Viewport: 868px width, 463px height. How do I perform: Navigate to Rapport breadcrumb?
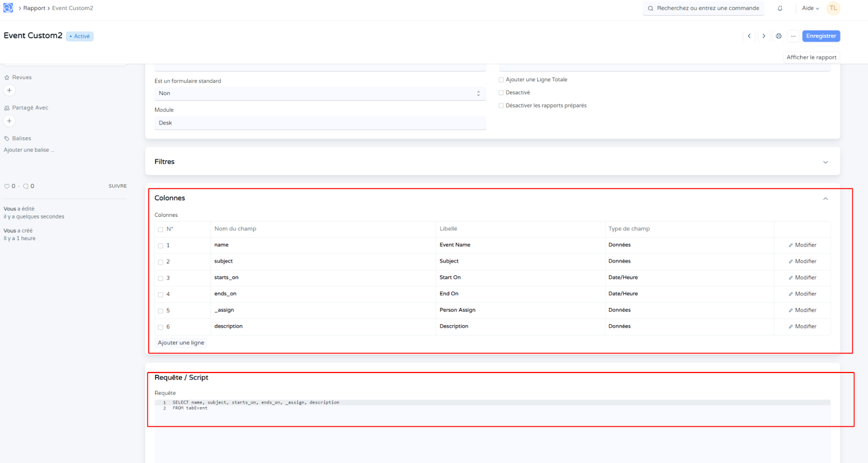(x=34, y=8)
